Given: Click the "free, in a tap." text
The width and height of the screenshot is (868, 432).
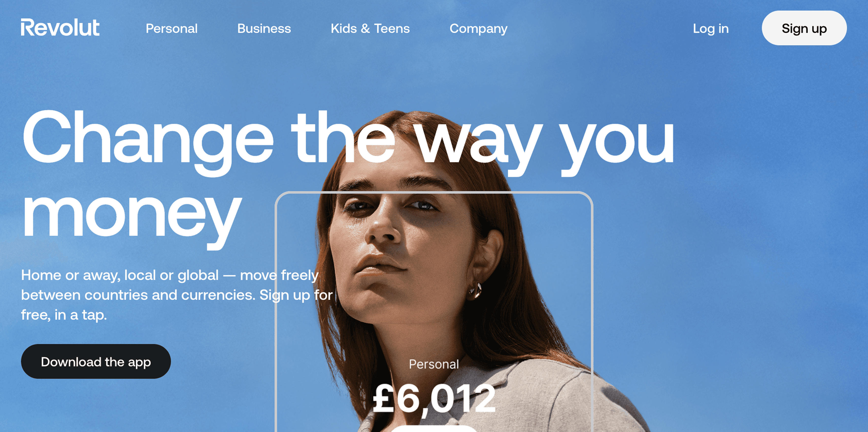Looking at the screenshot, I should pyautogui.click(x=64, y=315).
